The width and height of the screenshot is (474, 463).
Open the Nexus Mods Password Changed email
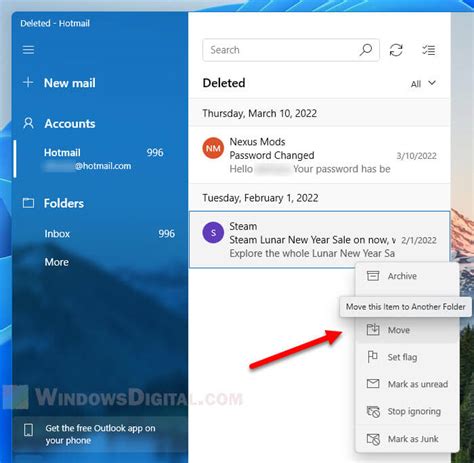(x=319, y=155)
